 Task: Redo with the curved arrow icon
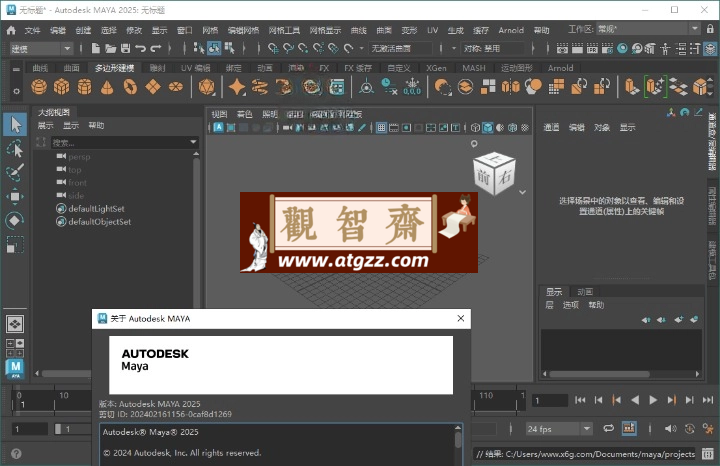156,48
